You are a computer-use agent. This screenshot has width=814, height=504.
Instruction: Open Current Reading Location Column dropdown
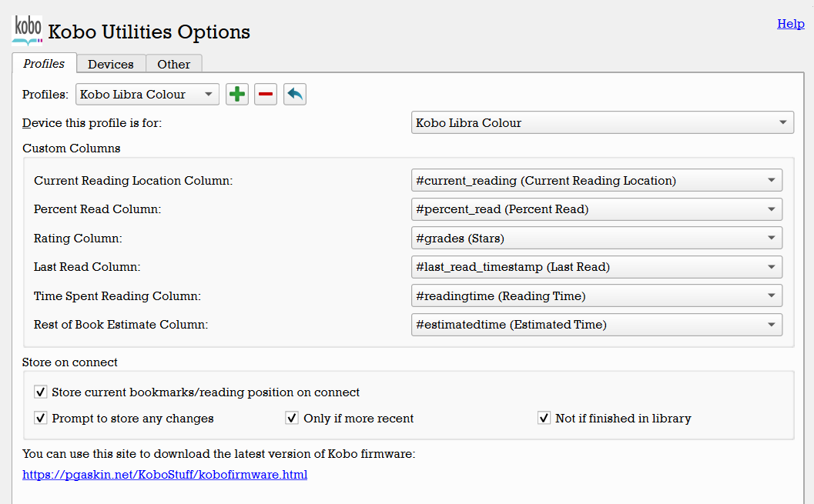click(597, 181)
